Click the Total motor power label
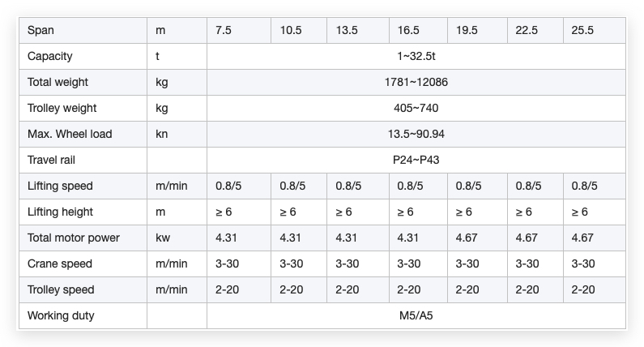The height and width of the screenshot is (347, 644). click(74, 238)
